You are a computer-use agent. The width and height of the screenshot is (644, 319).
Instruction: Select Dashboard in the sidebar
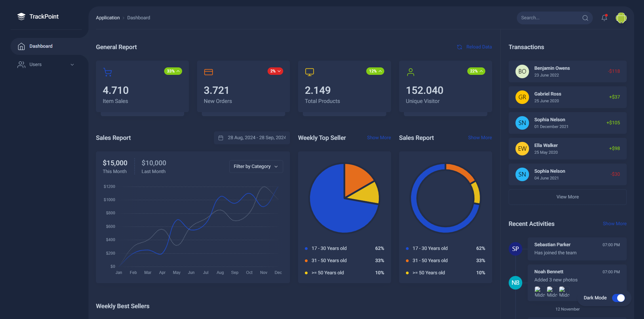tap(41, 46)
